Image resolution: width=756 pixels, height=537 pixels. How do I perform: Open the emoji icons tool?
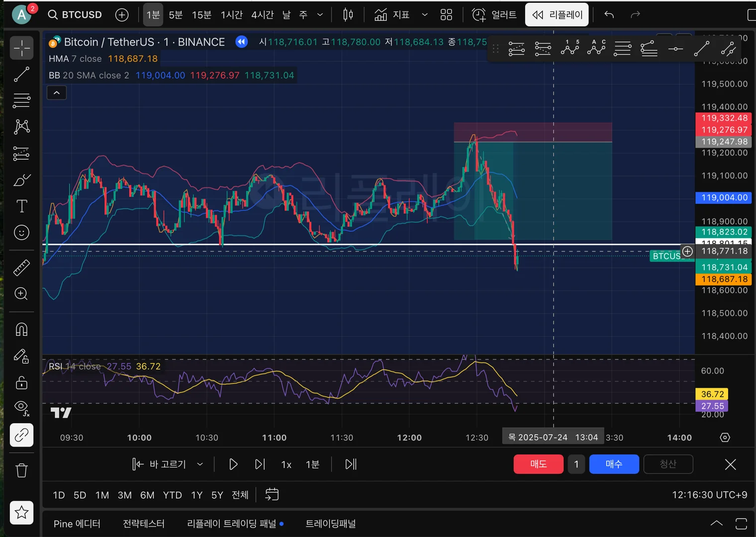[x=21, y=232]
